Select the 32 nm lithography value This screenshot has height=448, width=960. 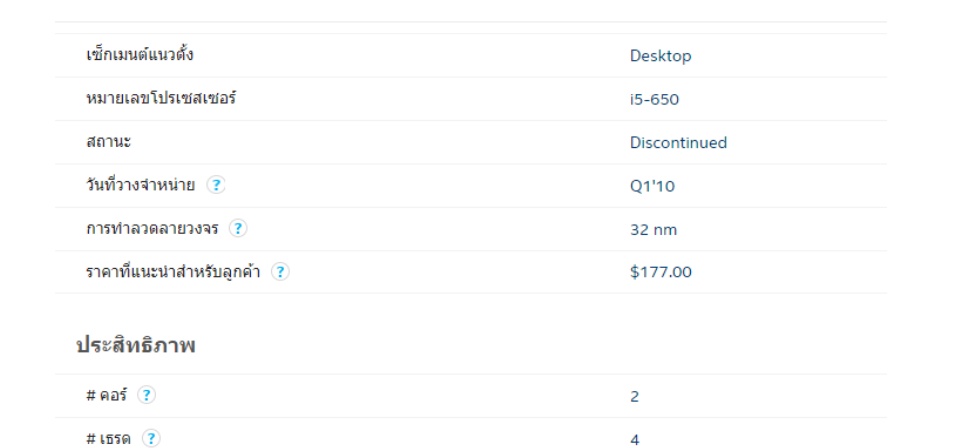point(653,230)
